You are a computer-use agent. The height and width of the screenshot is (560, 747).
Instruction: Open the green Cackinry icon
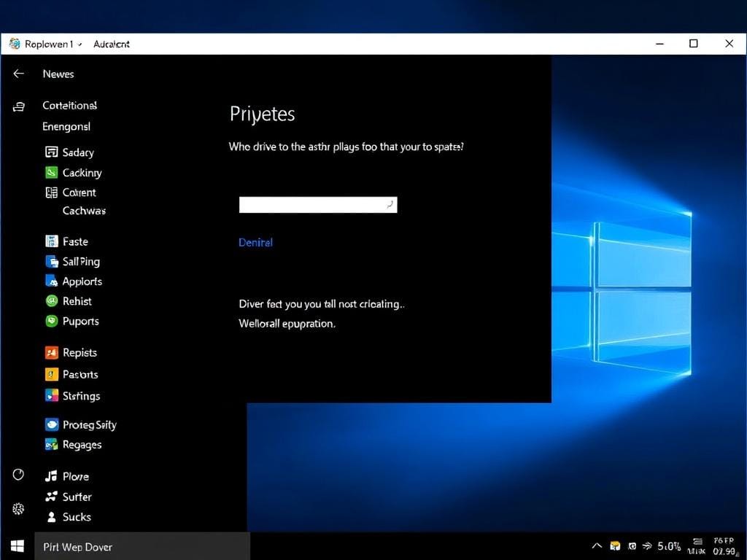[52, 172]
